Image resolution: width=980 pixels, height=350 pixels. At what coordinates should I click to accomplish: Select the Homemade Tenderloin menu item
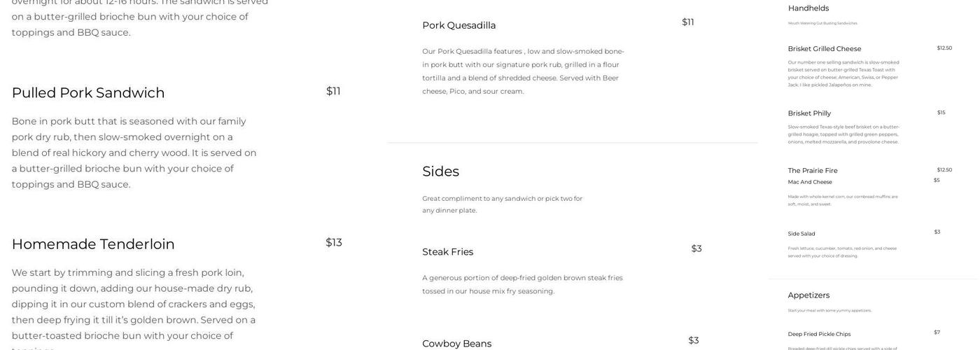tap(93, 244)
